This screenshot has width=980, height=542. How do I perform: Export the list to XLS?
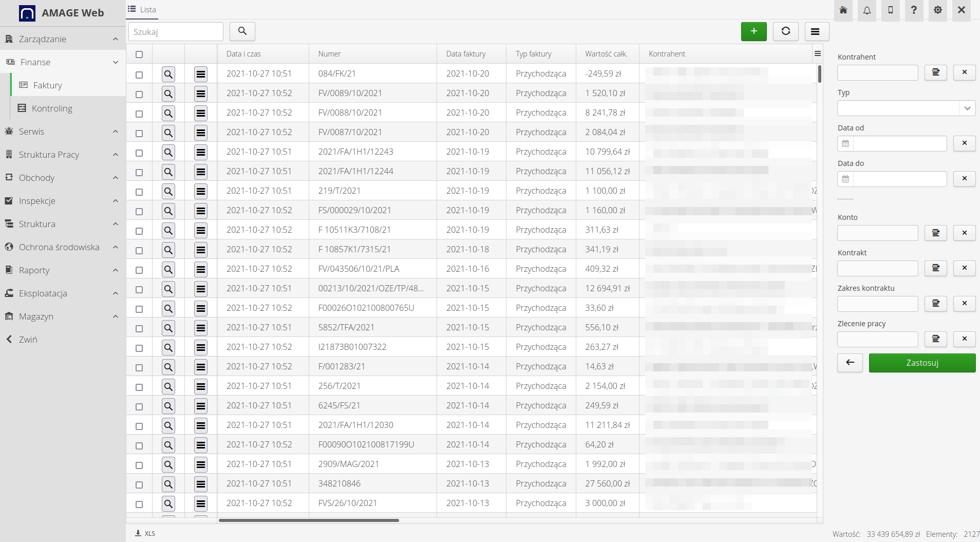[x=145, y=533]
